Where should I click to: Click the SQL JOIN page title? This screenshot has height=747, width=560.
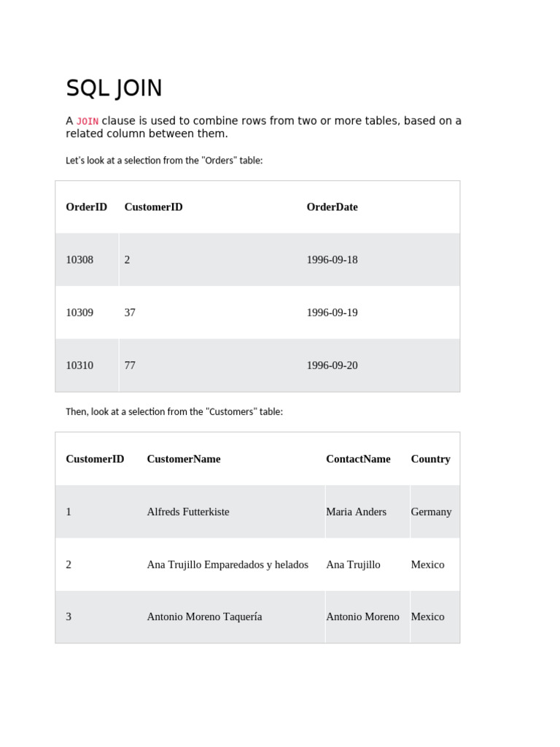click(x=114, y=88)
